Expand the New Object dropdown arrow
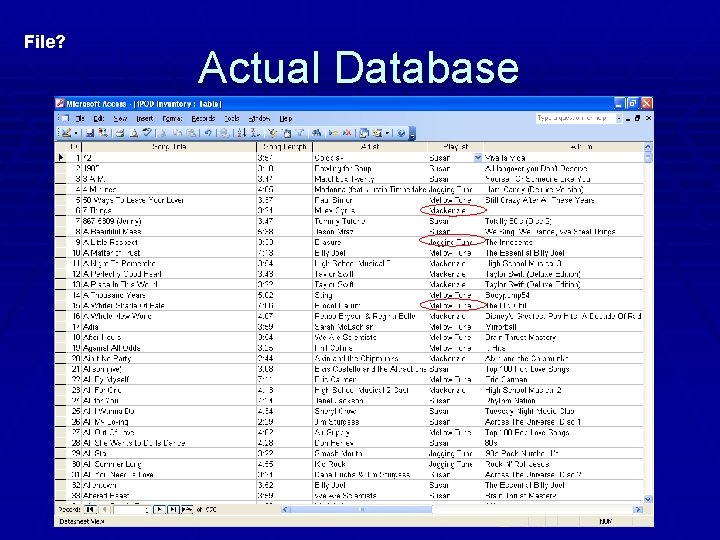The width and height of the screenshot is (720, 540). (x=388, y=133)
